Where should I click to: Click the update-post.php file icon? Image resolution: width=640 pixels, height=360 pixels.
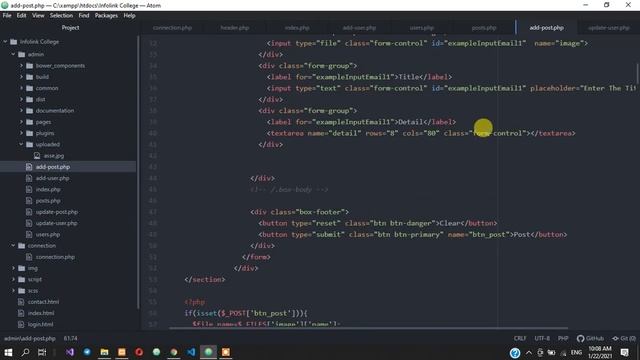click(x=29, y=212)
